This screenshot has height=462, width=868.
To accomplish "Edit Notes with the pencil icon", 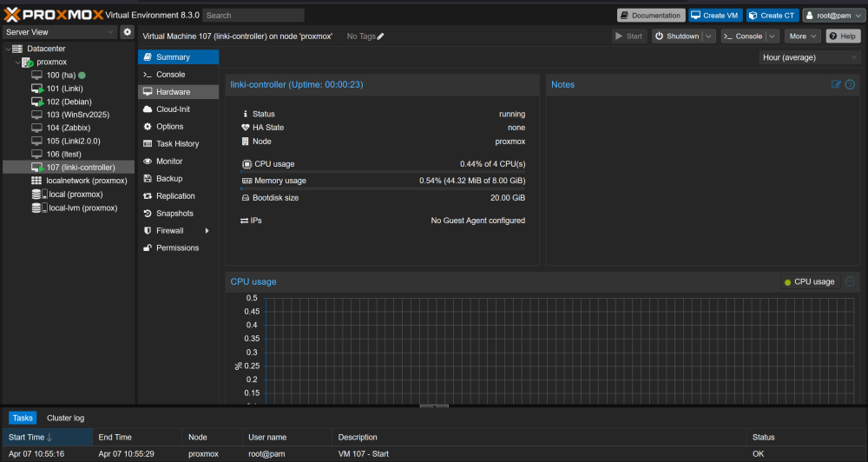I will pos(836,84).
